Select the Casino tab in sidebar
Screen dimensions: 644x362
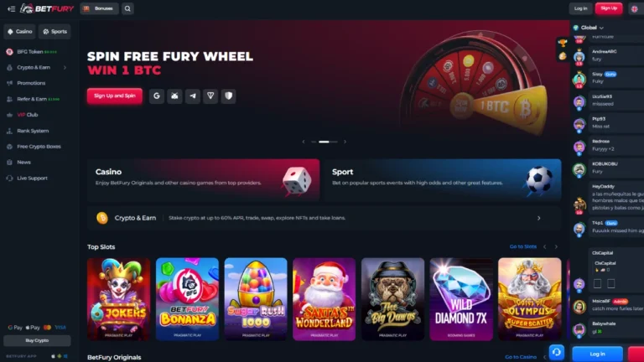(20, 32)
